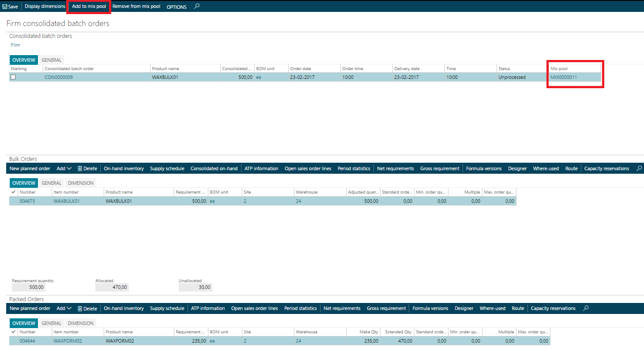Click inside the Allocated quantity field

click(x=112, y=287)
